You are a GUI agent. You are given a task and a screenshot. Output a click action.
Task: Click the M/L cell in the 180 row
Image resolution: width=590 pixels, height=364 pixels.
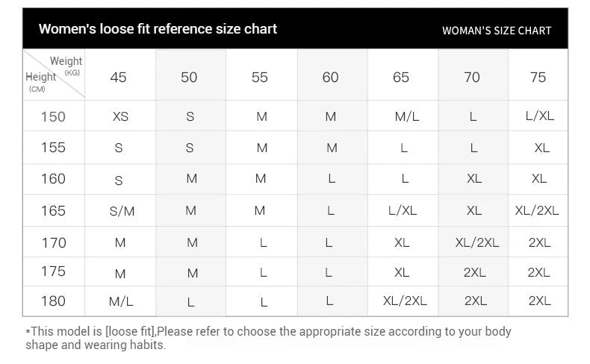click(x=120, y=301)
